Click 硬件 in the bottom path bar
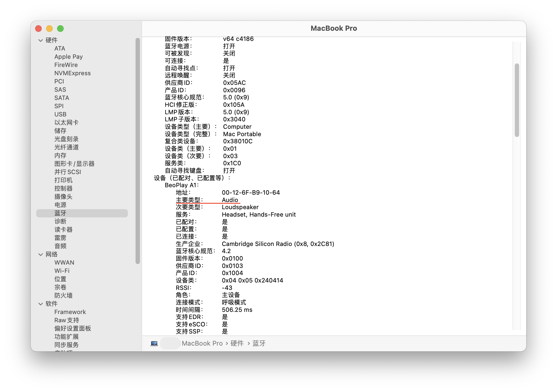 237,343
